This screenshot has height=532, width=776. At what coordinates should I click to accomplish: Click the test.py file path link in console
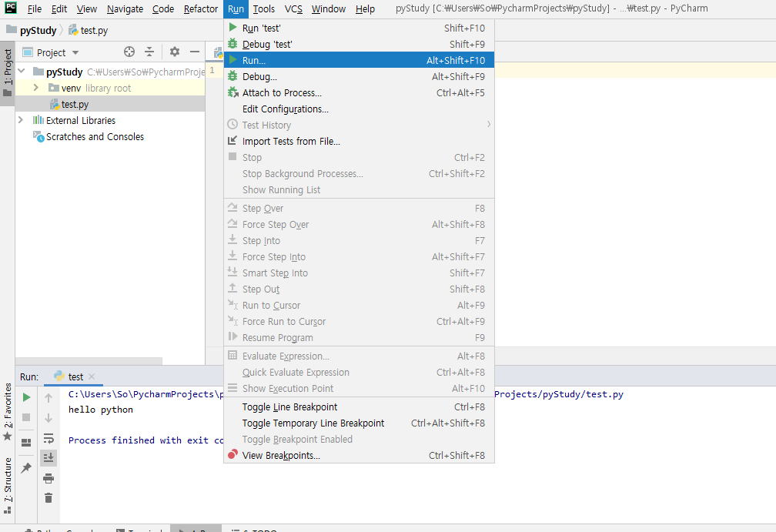[559, 394]
